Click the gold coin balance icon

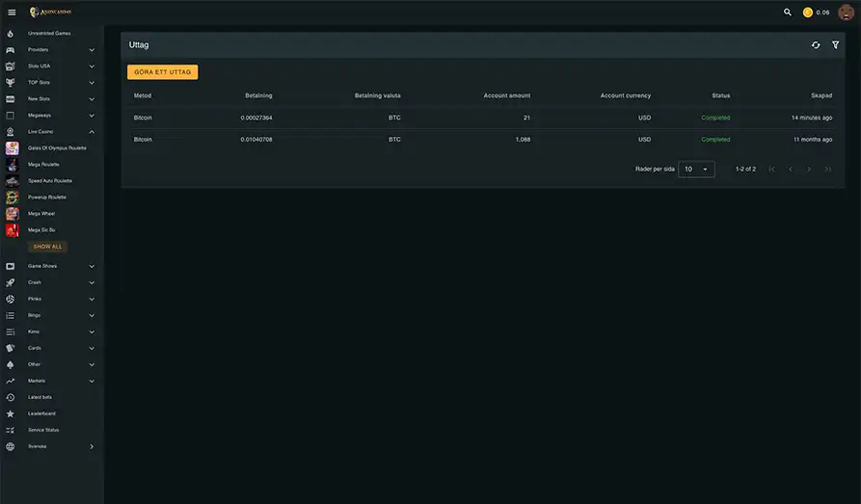[808, 13]
